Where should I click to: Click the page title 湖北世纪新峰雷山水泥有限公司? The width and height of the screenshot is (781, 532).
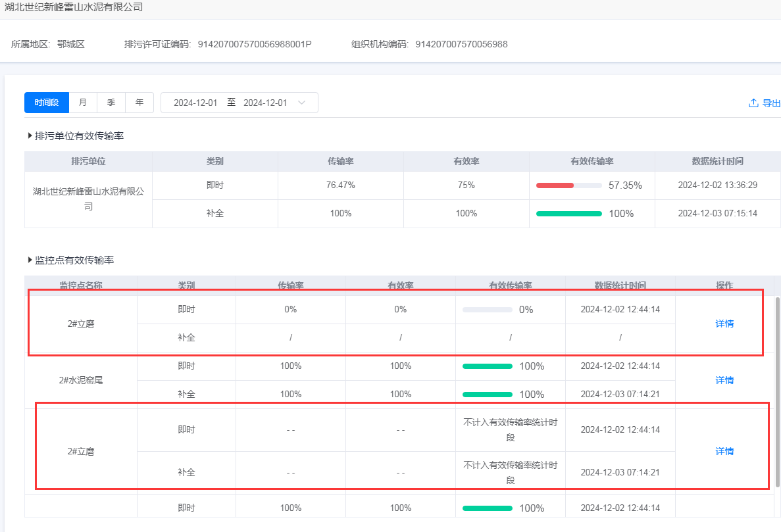(x=74, y=7)
